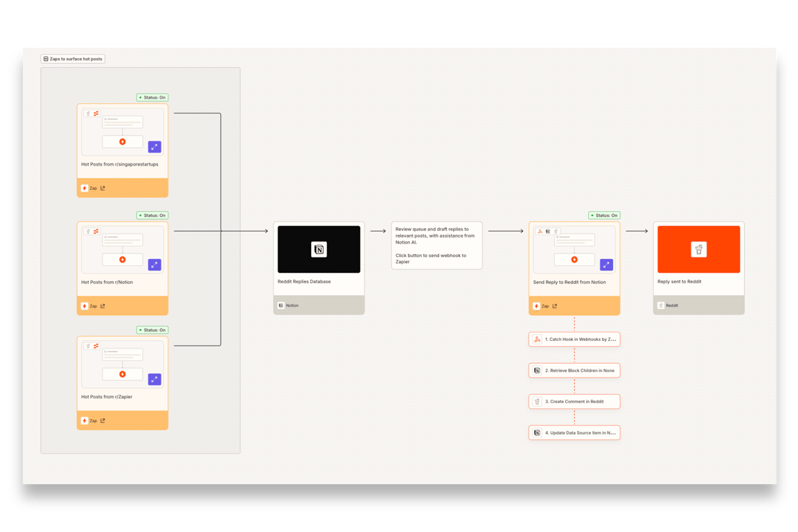Select the Zaps to surface hot posts group label
Screen dimensions: 798x532
[x=73, y=59]
